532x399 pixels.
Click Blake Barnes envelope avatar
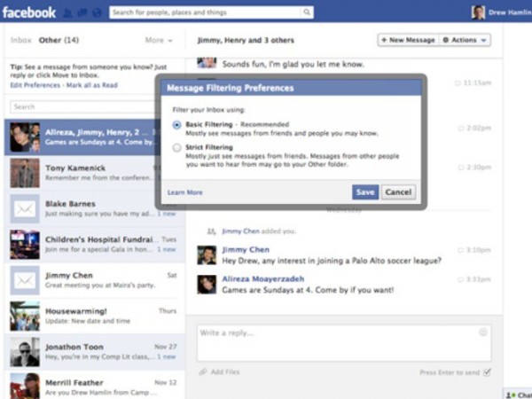(25, 208)
